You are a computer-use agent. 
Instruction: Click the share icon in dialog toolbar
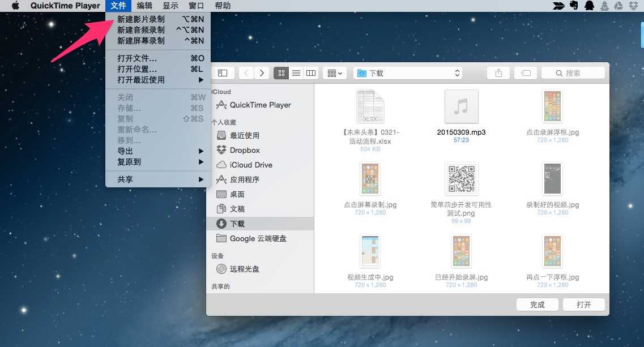tap(498, 73)
